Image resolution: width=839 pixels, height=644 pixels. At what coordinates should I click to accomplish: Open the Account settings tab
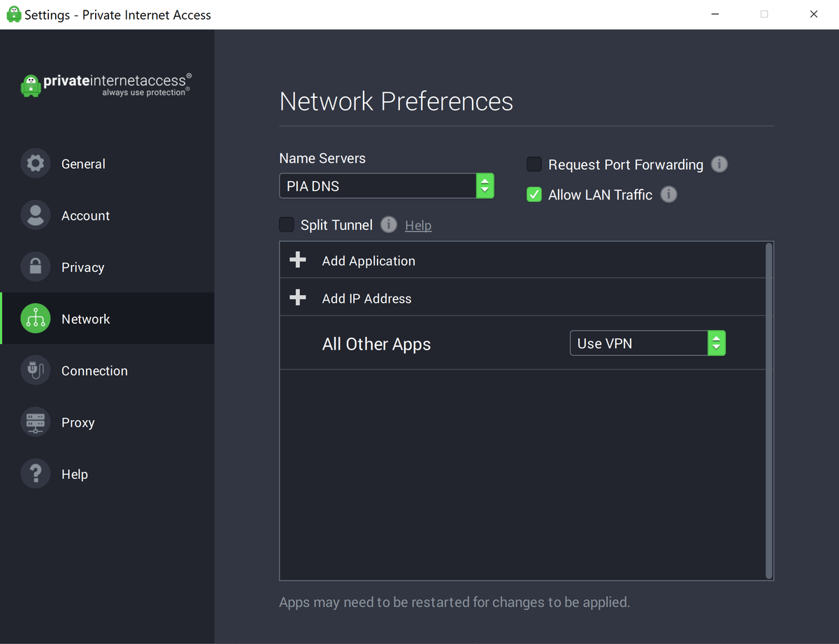coord(107,215)
